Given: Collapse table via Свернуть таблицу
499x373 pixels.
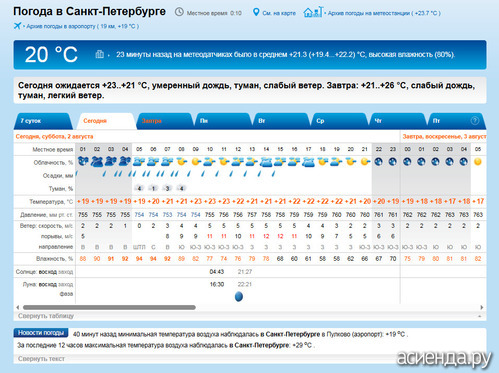Looking at the screenshot, I should coord(46,316).
